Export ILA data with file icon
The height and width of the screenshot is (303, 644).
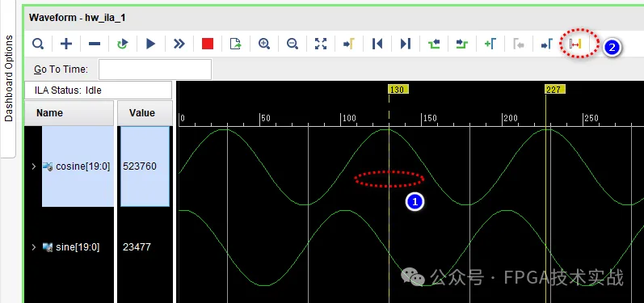pyautogui.click(x=236, y=44)
